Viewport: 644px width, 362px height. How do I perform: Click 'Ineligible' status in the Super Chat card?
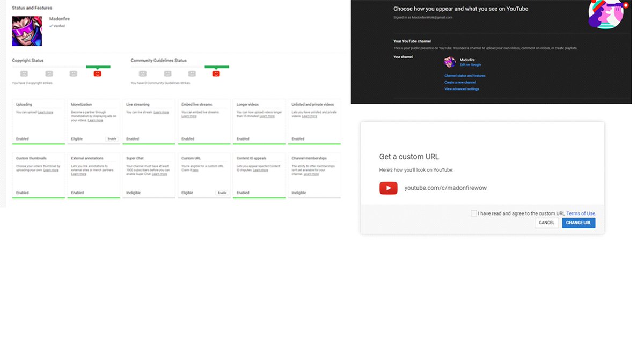pos(134,193)
